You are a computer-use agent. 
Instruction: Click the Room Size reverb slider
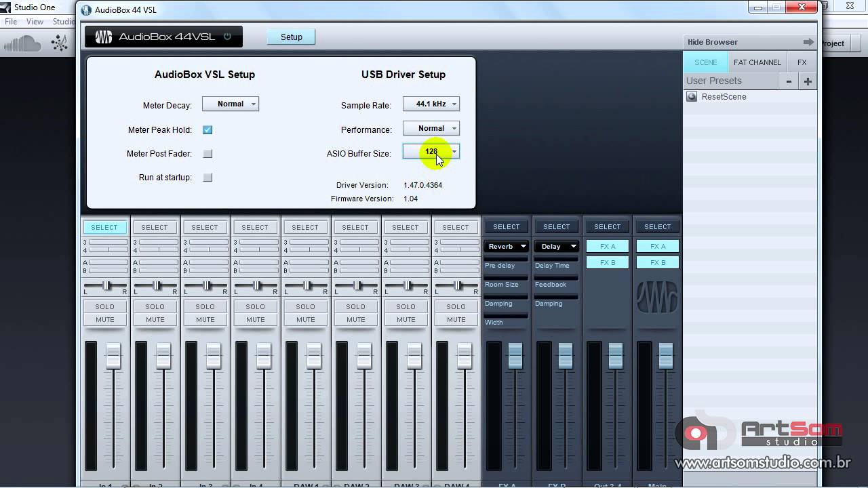506,278
